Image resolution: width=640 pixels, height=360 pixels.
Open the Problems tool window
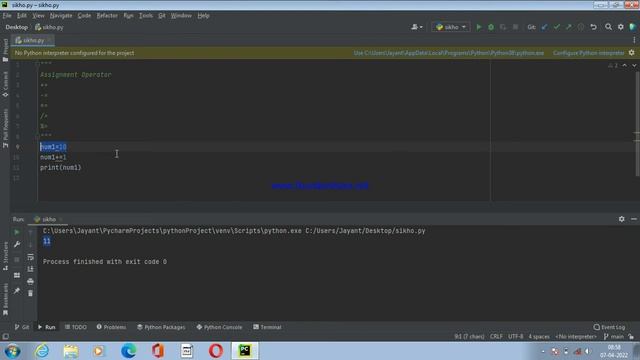pos(111,327)
